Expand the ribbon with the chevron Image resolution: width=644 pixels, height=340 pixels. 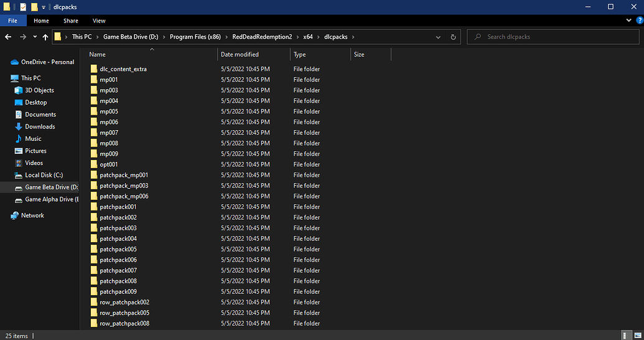tap(629, 21)
